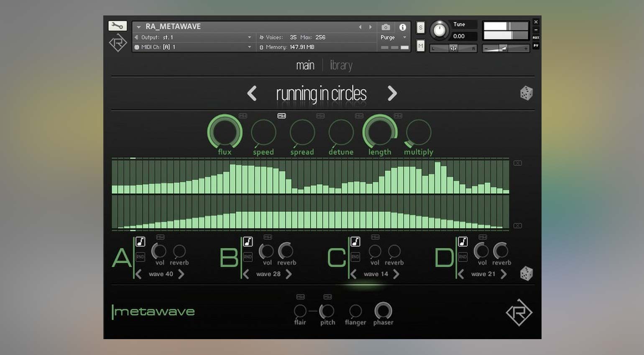Click the layer D reverb knob

501,251
